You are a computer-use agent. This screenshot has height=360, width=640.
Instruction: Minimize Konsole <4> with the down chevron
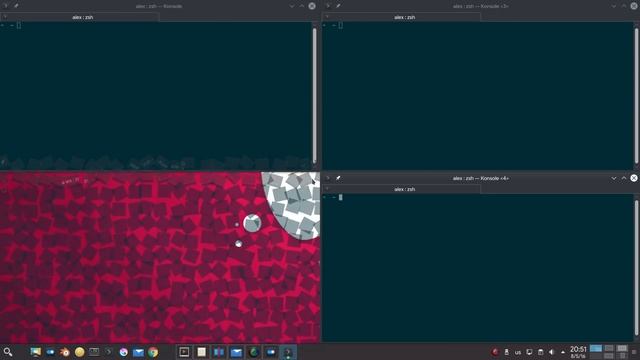click(614, 178)
